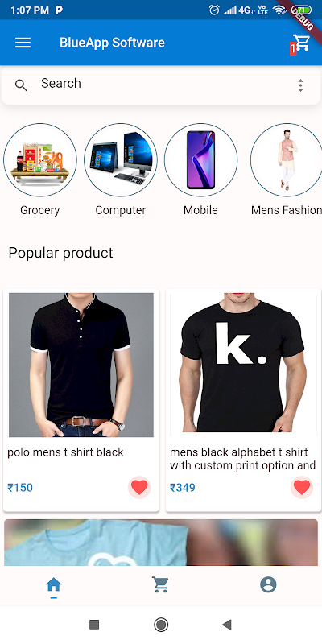322x644 pixels.
Task: Switch to the Account profile bottom tab
Action: coord(268,584)
